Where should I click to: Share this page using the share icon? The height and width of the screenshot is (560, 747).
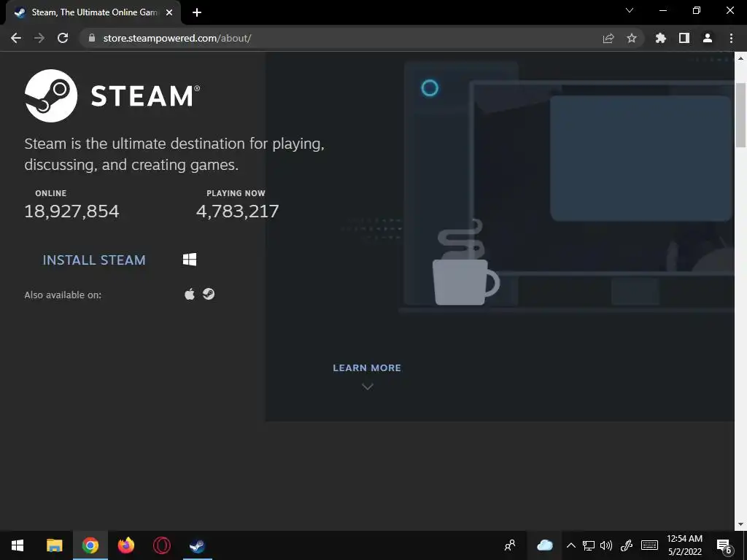click(608, 38)
